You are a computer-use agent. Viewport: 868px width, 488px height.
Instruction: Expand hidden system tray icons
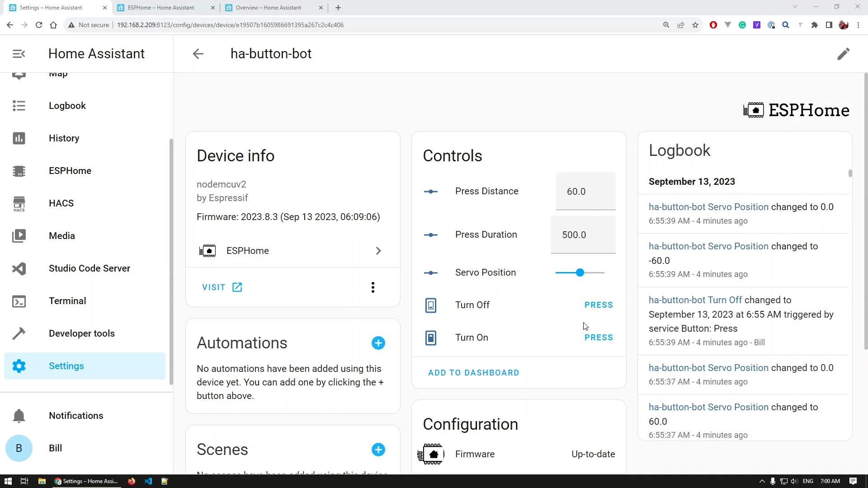(x=762, y=481)
